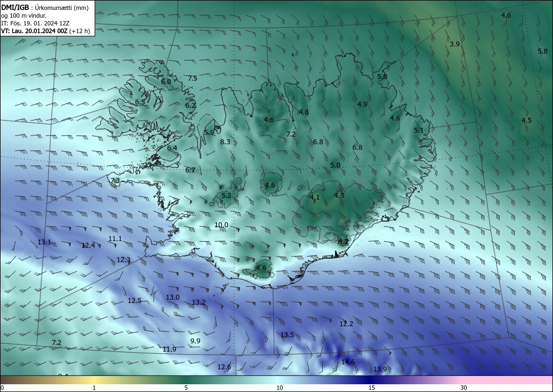
Task: Click the '15' tick on the color scale
Action: [372, 388]
